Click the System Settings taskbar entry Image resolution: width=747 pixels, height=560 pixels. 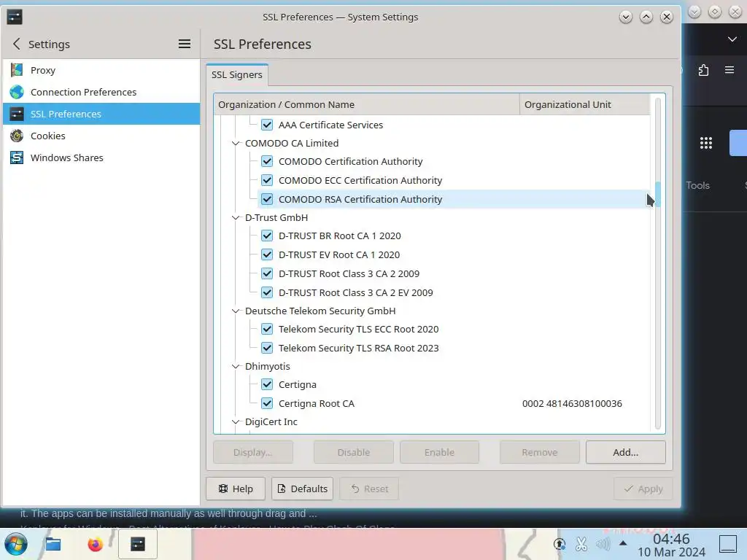138,544
